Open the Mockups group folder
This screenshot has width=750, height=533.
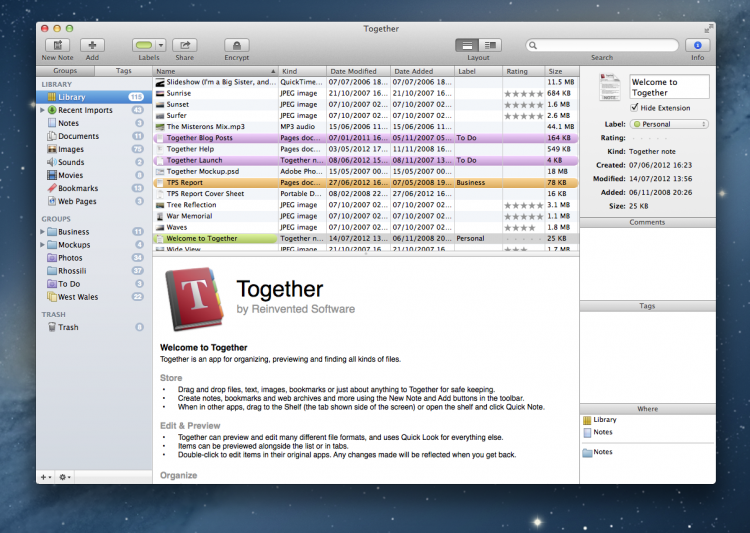52,244
